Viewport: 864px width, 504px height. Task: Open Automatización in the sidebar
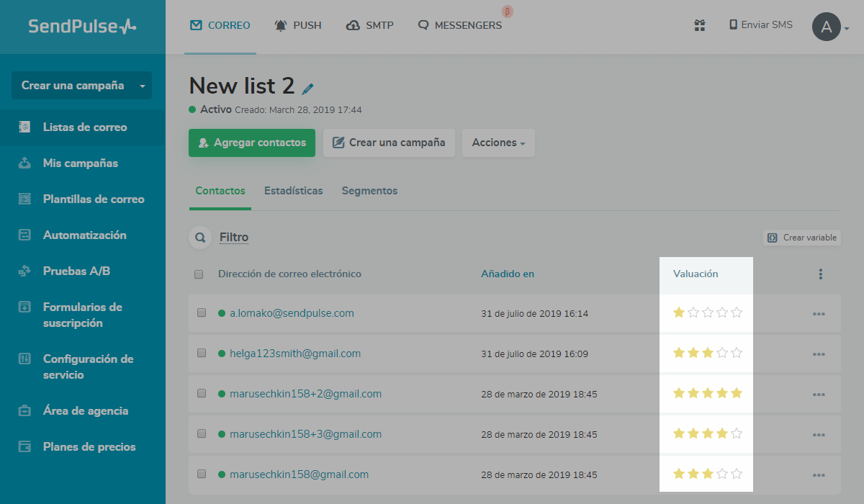(x=84, y=235)
